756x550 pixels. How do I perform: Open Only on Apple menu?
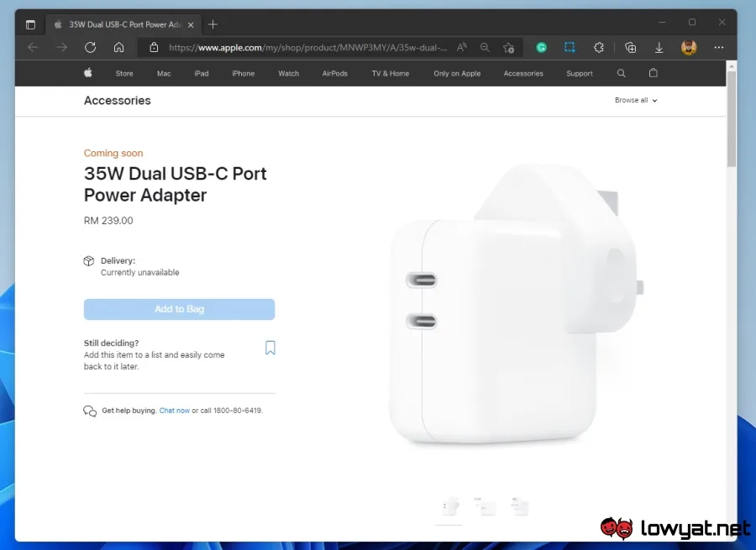click(457, 73)
